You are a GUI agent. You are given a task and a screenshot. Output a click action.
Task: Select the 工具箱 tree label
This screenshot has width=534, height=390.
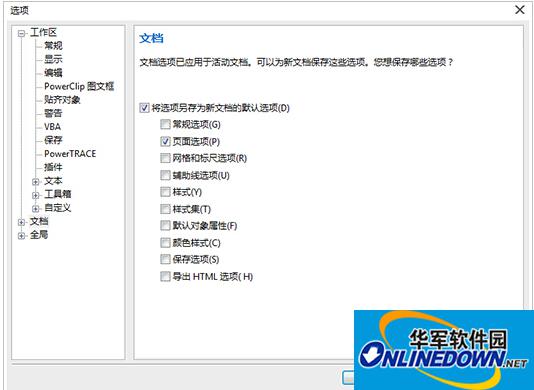tap(58, 194)
